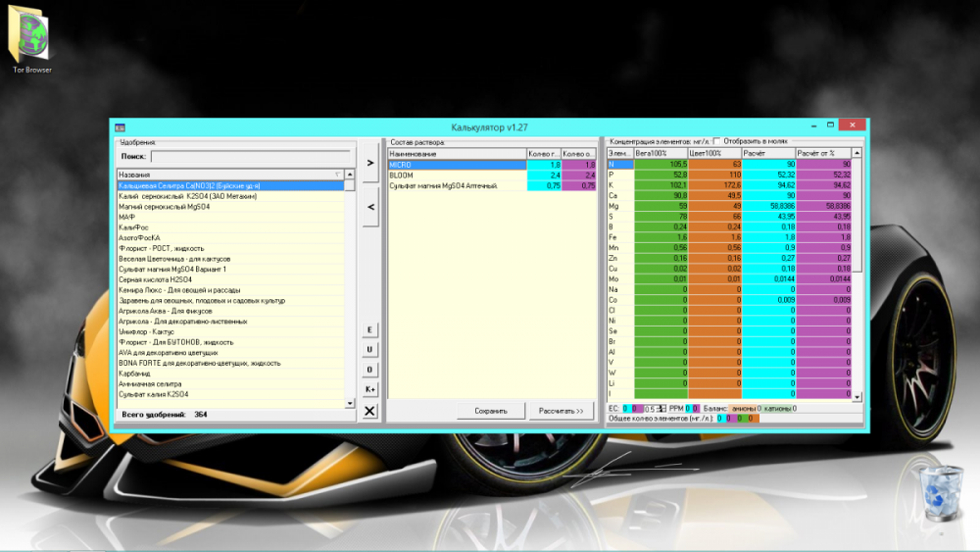Click the elements table scrollbar up arrow
Viewport: 980px width, 552px height.
coord(857,153)
